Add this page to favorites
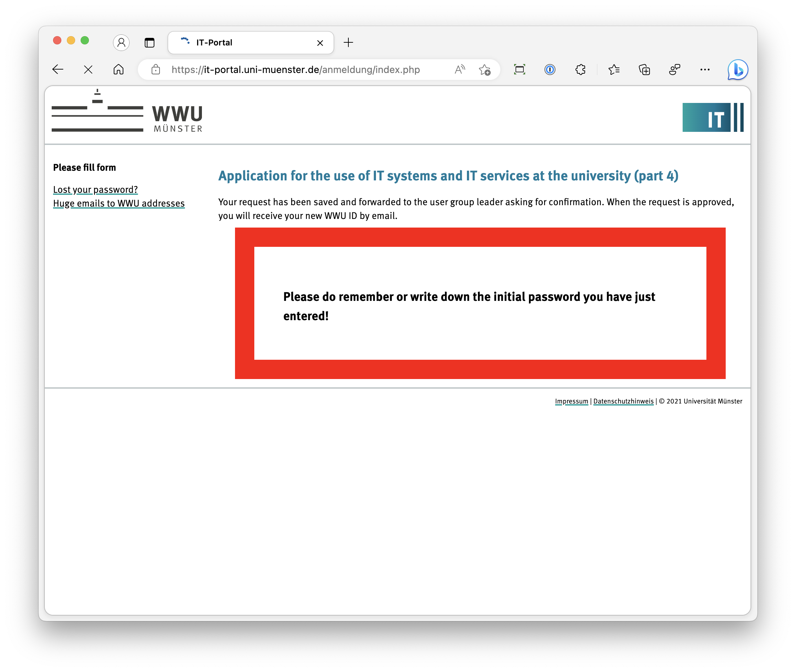The image size is (796, 672). [484, 69]
